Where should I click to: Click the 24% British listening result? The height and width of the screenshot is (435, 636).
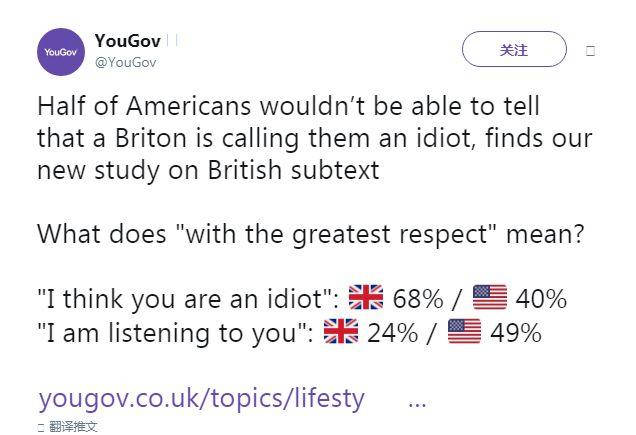click(392, 332)
